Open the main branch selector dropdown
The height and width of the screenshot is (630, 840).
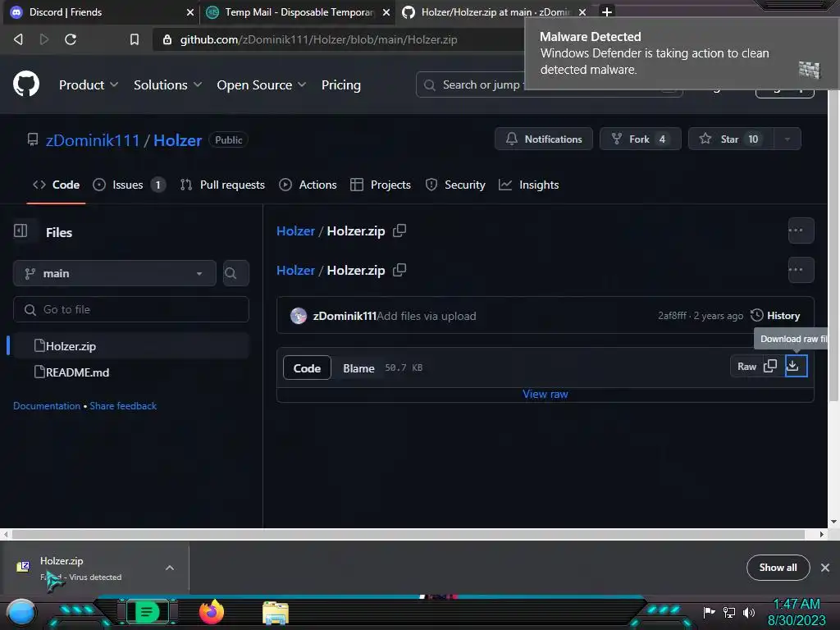pos(115,273)
